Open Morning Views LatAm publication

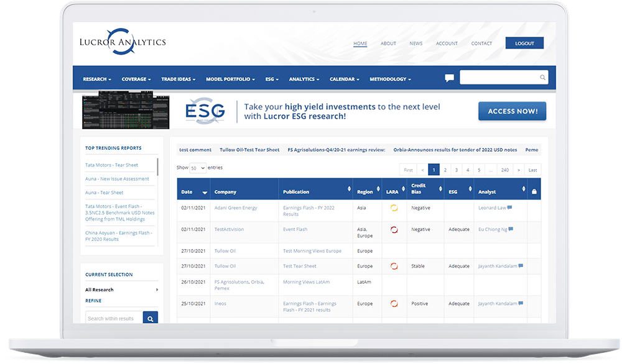(306, 282)
